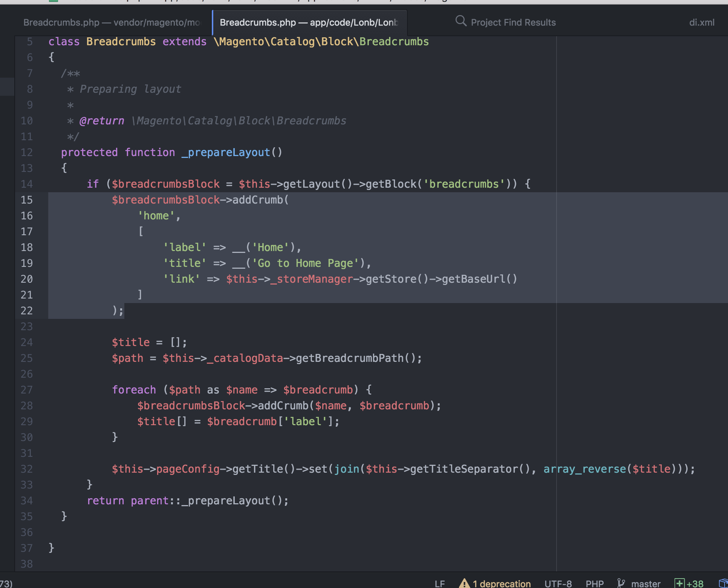Click the 'home' string on line 16
The height and width of the screenshot is (588, 728).
(156, 216)
